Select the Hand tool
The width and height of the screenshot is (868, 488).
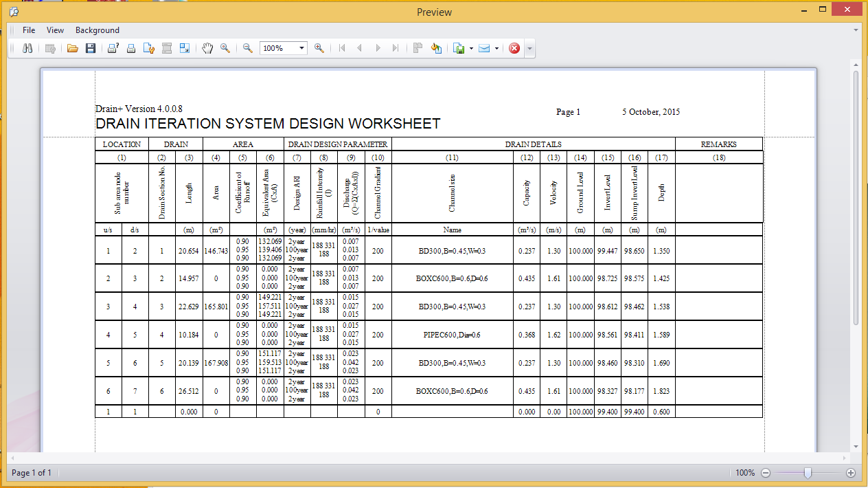(x=207, y=48)
